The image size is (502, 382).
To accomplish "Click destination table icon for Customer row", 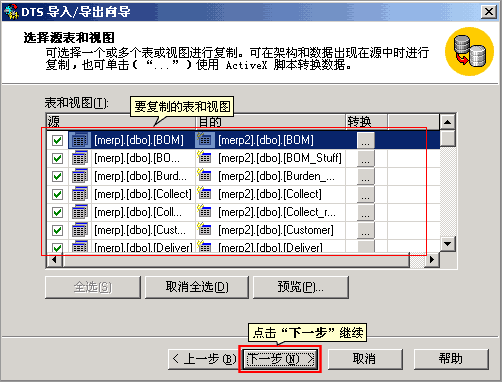I will [x=204, y=229].
